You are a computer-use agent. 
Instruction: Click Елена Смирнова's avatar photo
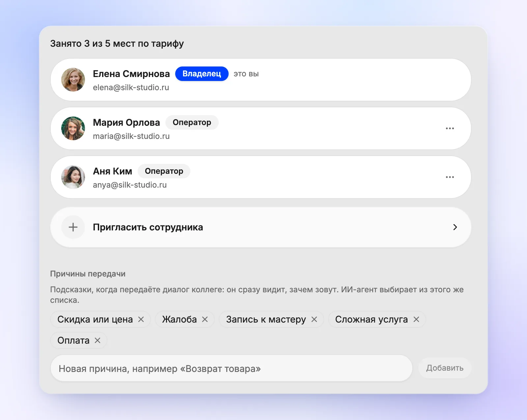pos(73,80)
